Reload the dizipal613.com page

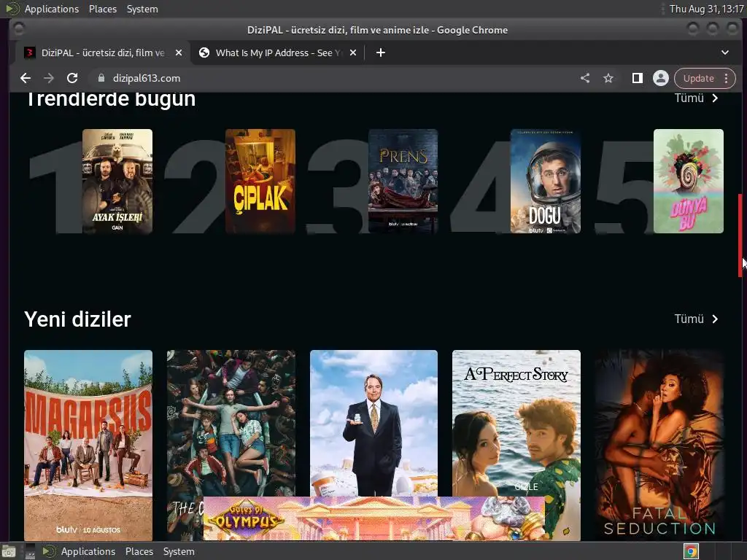click(x=72, y=78)
